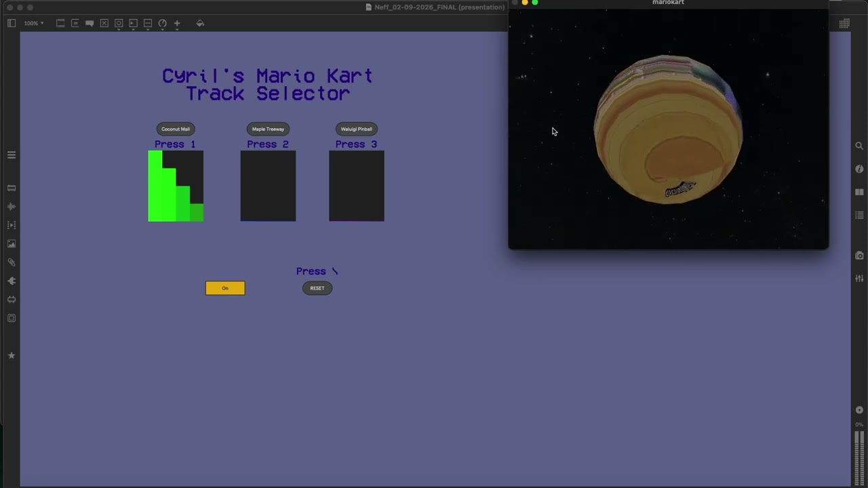This screenshot has height=488, width=868.
Task: Click the 'Press \' label
Action: tap(317, 271)
